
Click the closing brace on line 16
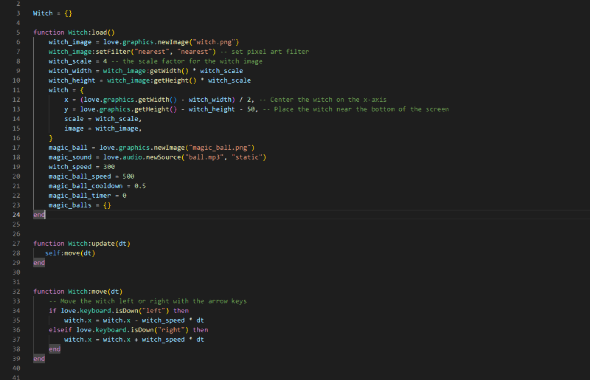[x=51, y=138]
